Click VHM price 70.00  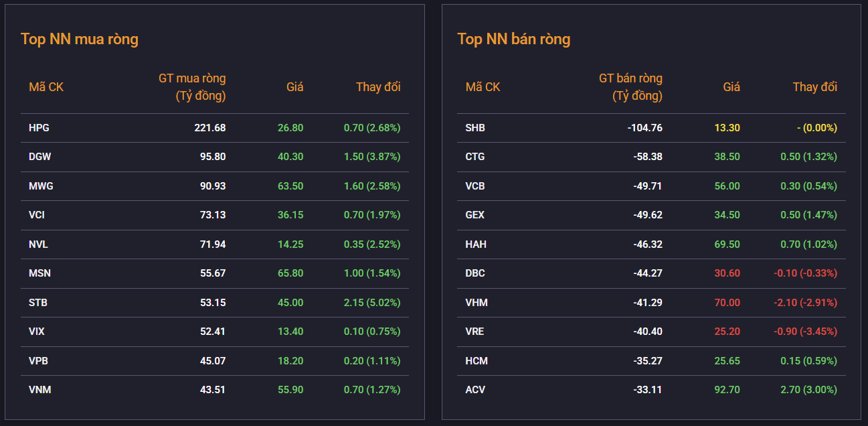727,303
